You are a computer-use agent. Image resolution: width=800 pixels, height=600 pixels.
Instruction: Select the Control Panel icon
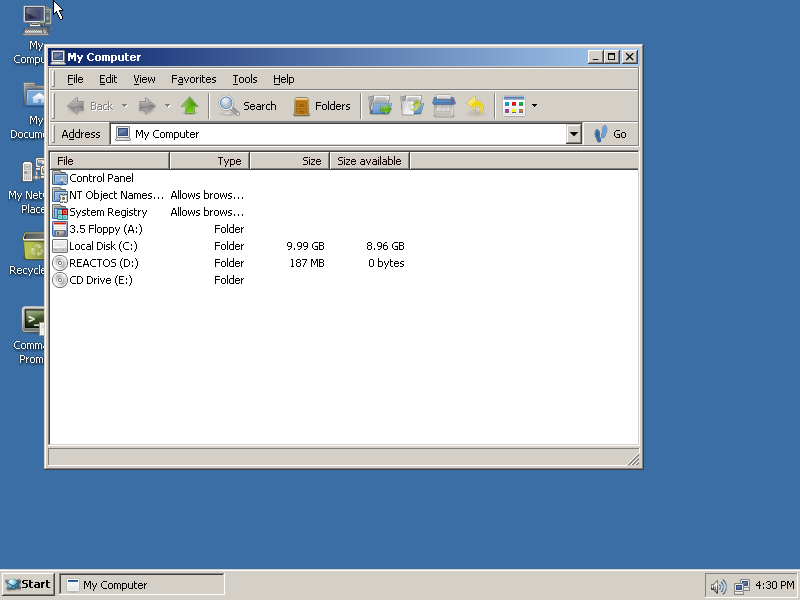[x=60, y=178]
